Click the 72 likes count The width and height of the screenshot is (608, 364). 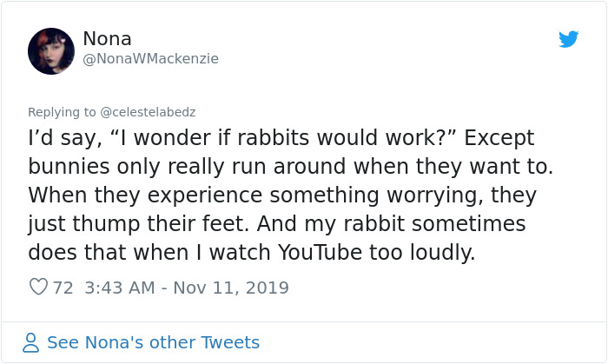tap(63, 287)
